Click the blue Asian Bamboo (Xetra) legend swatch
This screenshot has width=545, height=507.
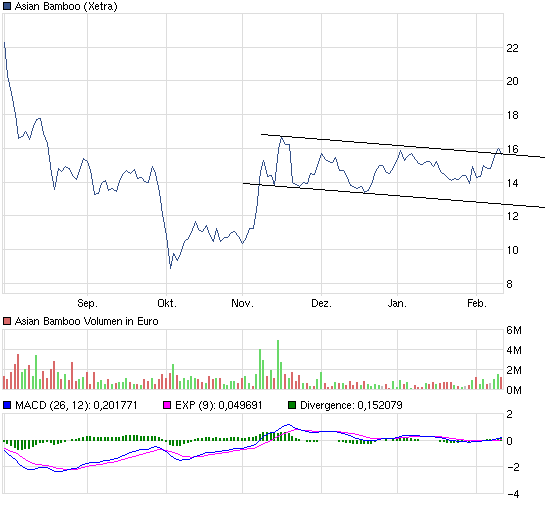[x=7, y=6]
